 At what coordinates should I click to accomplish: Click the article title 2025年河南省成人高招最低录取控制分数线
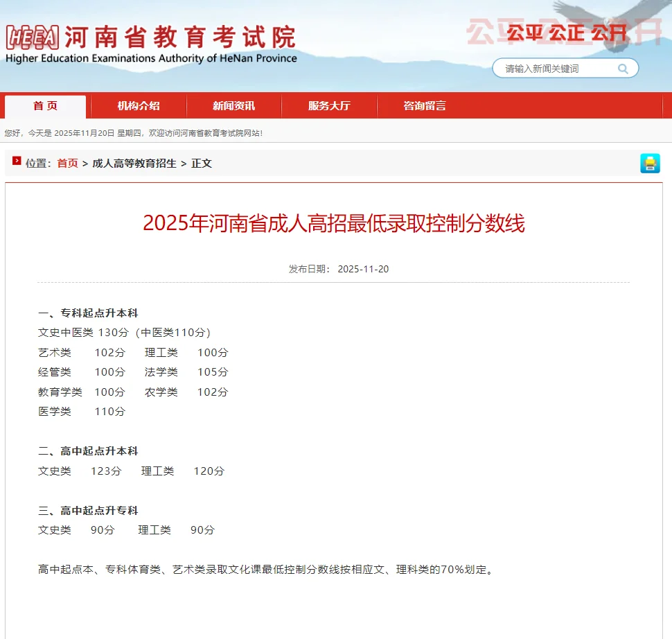pyautogui.click(x=335, y=222)
